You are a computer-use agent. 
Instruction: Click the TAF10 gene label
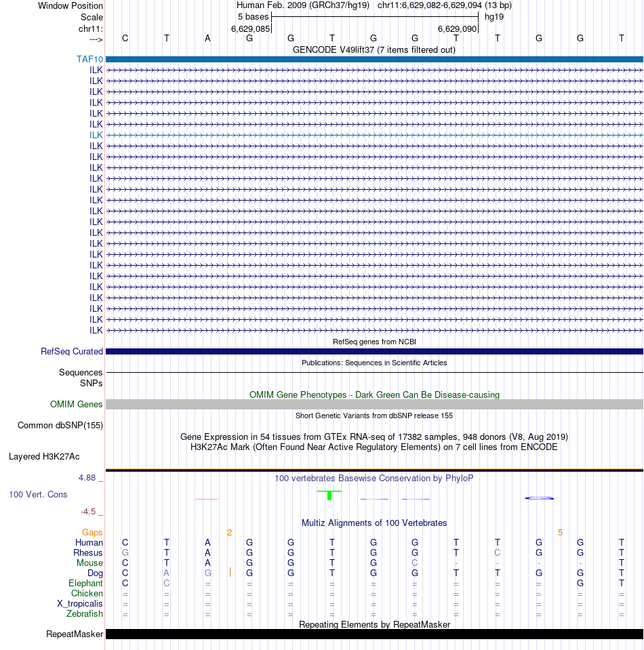[89, 59]
